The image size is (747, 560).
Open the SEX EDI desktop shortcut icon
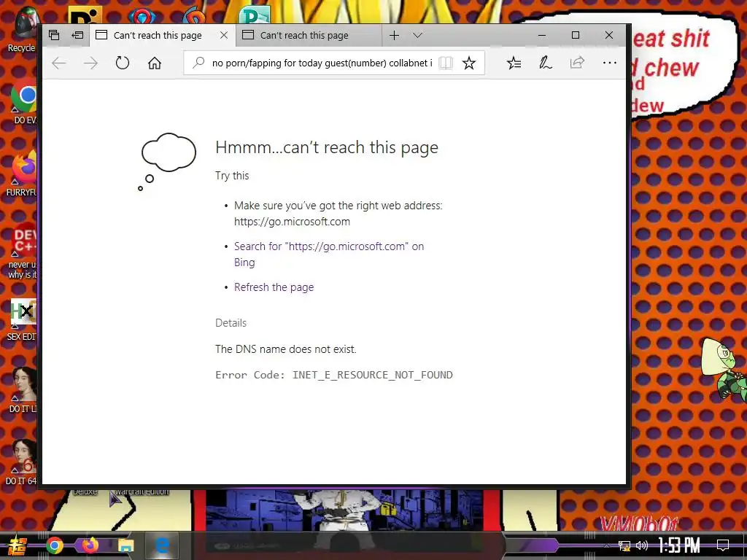(x=23, y=319)
